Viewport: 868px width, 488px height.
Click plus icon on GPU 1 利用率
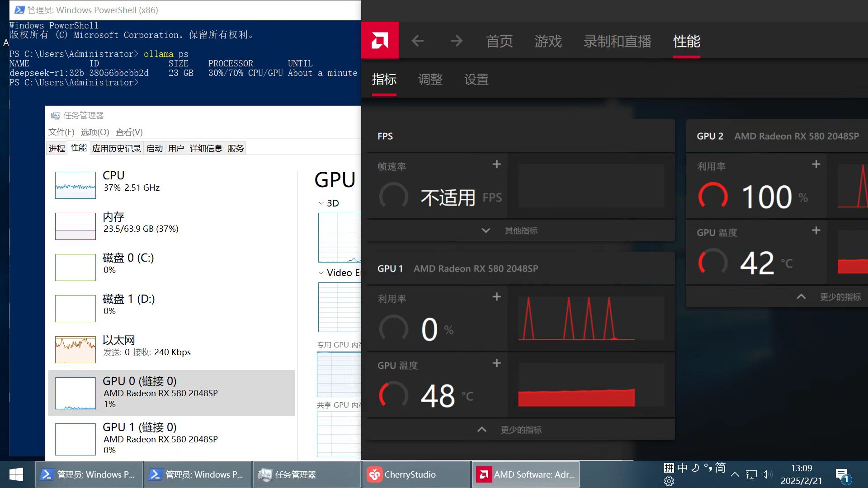[x=496, y=296]
